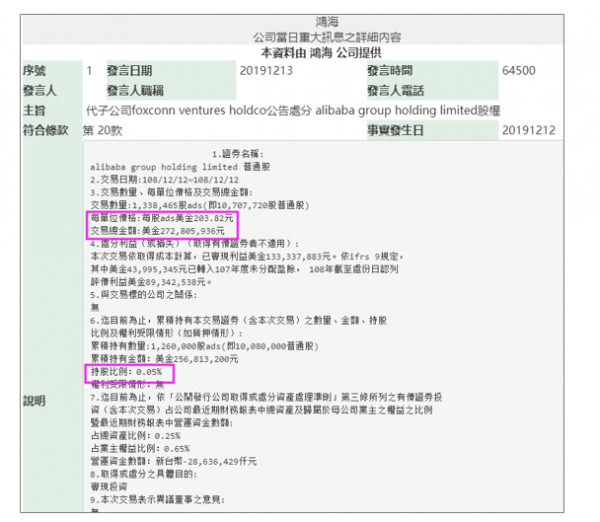Select time value 64500

[518, 70]
